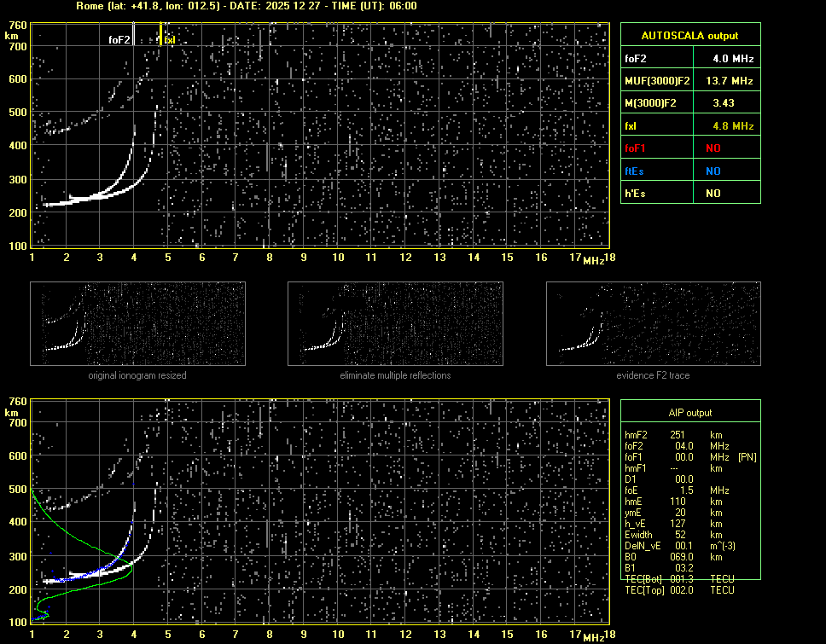Screen dimensions: 826x644
Task: Click the blue ftEs row label
Action: point(634,171)
